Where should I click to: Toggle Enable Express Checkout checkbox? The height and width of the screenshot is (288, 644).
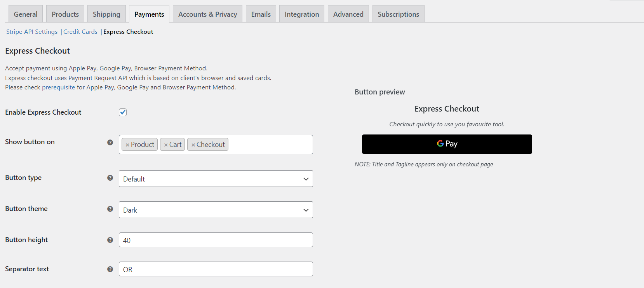pos(123,112)
